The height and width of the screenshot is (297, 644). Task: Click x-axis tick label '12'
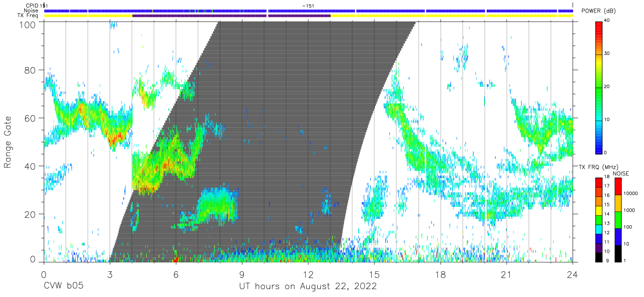pyautogui.click(x=308, y=274)
